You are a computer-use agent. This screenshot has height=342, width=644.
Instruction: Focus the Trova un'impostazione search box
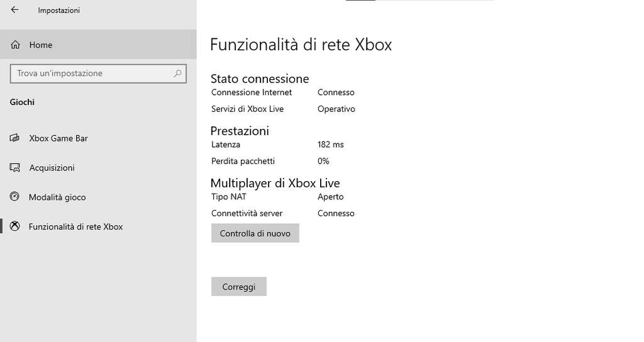(x=98, y=74)
